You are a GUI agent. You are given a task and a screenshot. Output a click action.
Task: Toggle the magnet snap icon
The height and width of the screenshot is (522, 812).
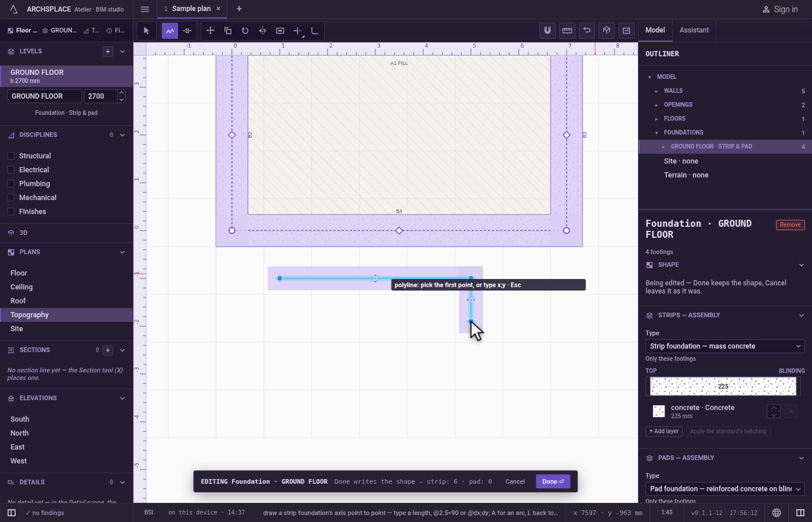pyautogui.click(x=548, y=31)
